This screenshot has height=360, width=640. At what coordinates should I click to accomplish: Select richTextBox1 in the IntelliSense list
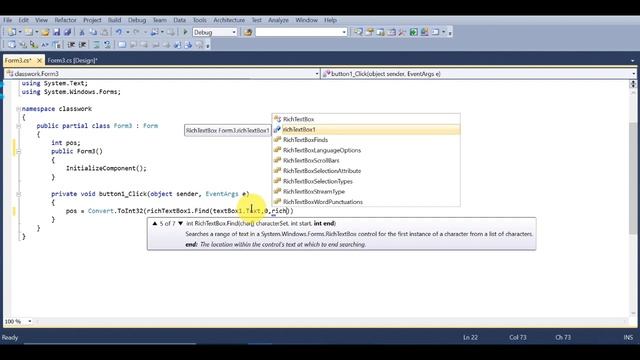366,129
